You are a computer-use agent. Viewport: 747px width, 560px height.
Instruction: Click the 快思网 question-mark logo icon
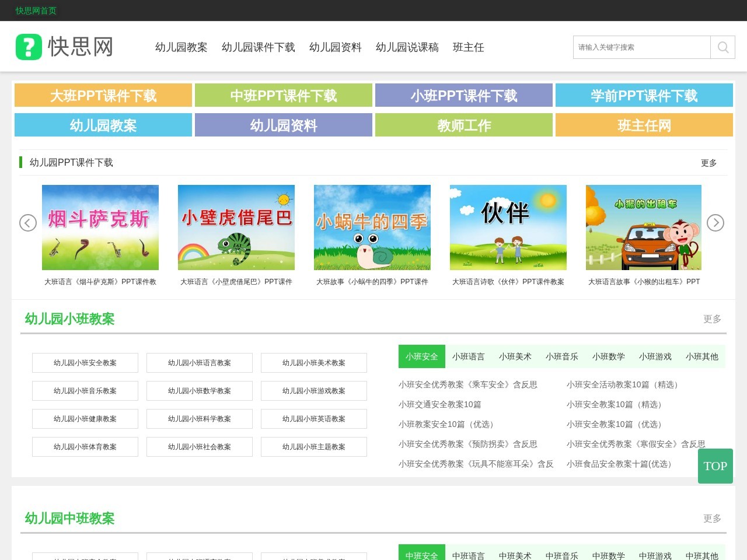[x=29, y=47]
